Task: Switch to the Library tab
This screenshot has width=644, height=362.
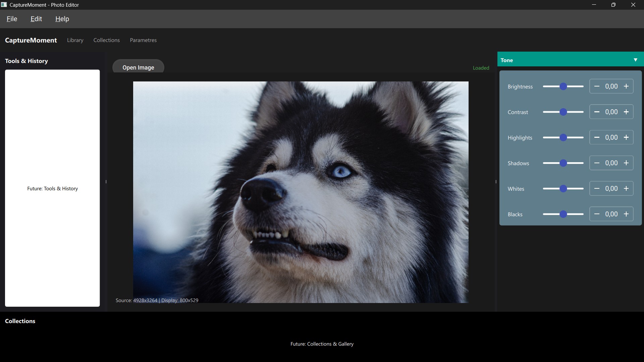Action: 75,40
